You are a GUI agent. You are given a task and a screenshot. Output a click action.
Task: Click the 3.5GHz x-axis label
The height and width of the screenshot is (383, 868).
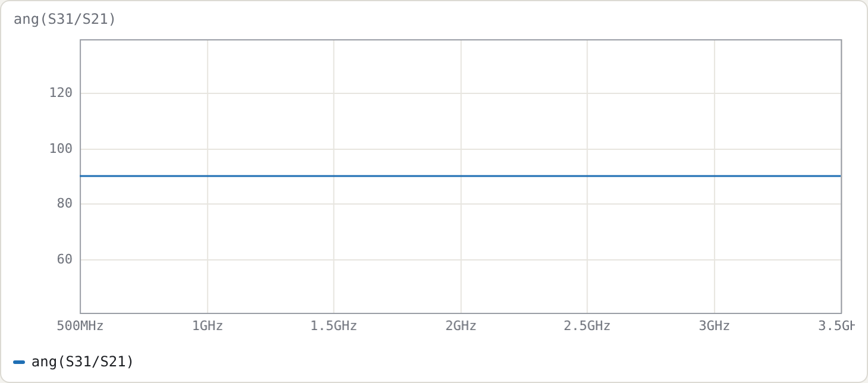[x=836, y=326]
